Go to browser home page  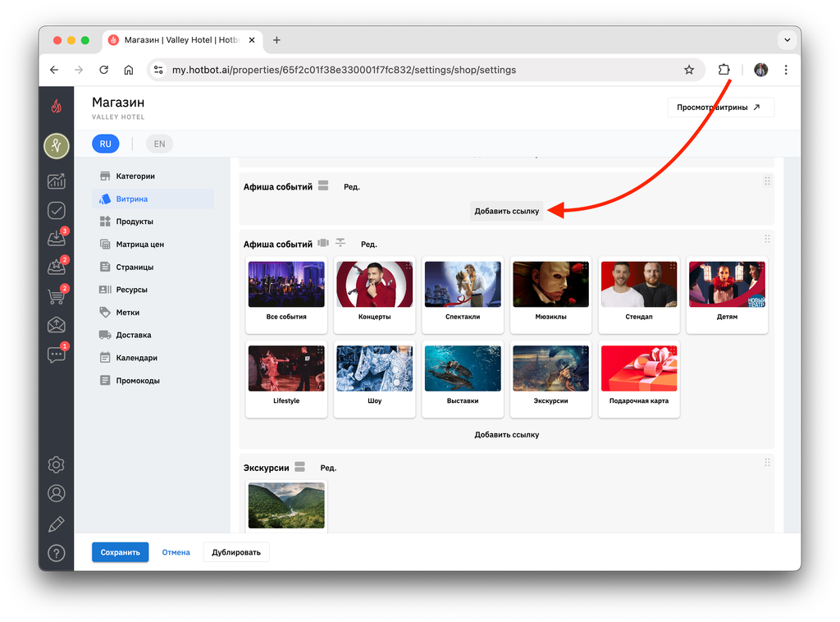click(129, 70)
